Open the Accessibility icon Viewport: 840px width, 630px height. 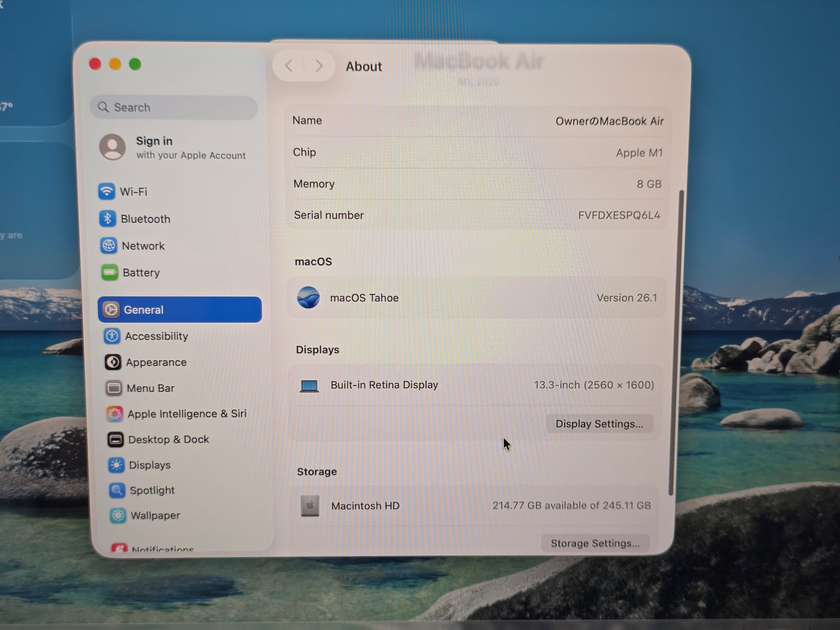(112, 336)
